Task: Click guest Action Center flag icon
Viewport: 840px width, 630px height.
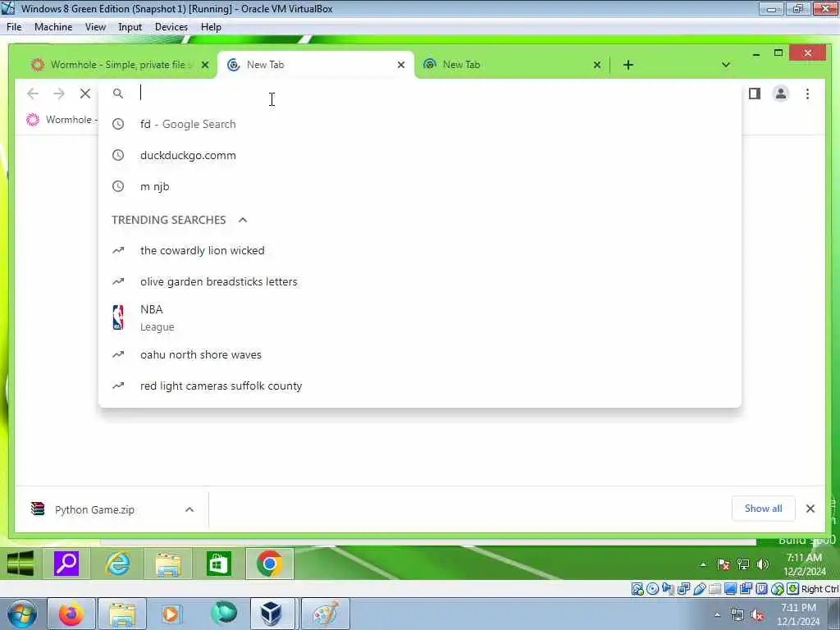Action: pyautogui.click(x=724, y=564)
